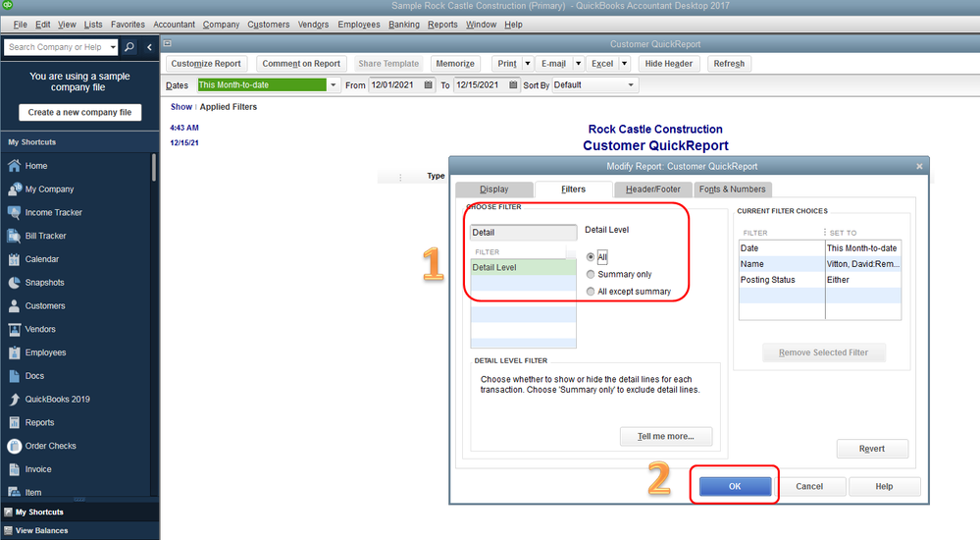Open the File menu

[x=20, y=25]
